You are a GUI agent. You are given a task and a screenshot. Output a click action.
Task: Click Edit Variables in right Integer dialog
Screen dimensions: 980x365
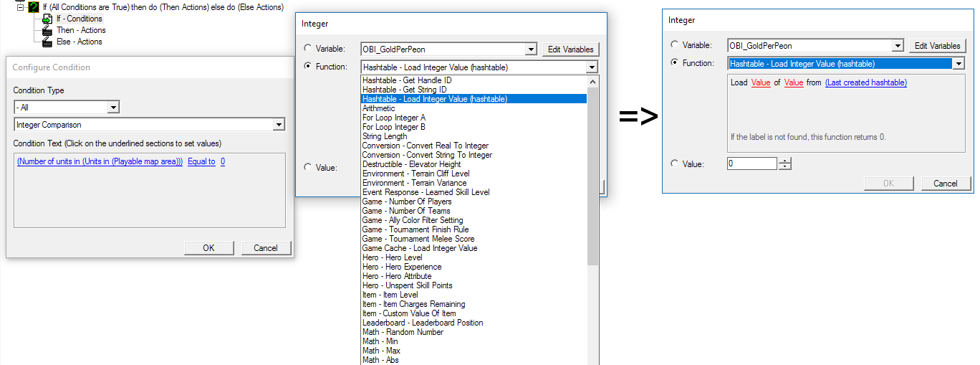(x=937, y=46)
